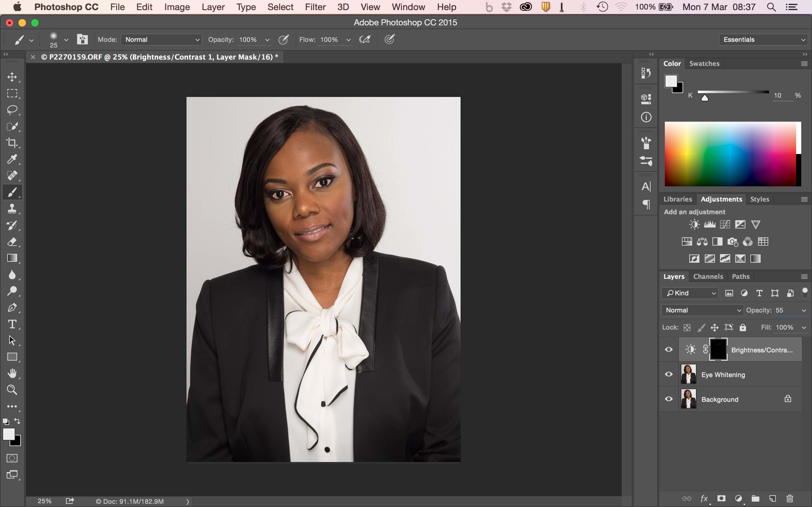This screenshot has height=507, width=812.
Task: Open the brush Mode dropdown
Action: click(161, 40)
